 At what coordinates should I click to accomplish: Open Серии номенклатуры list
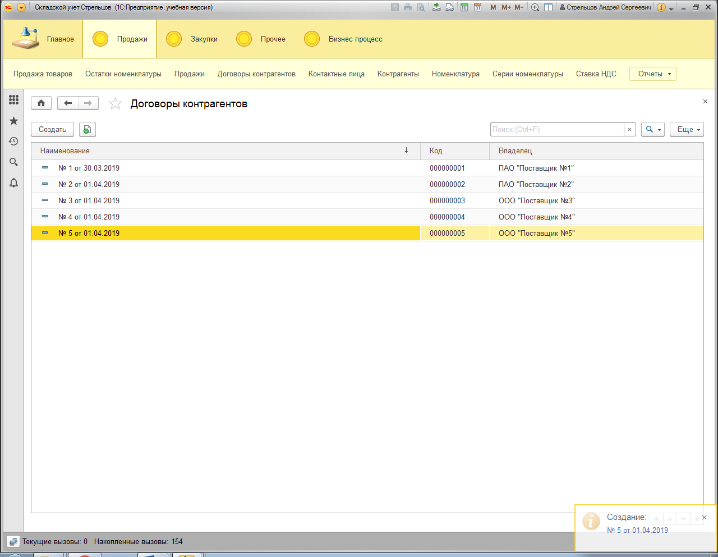[528, 74]
